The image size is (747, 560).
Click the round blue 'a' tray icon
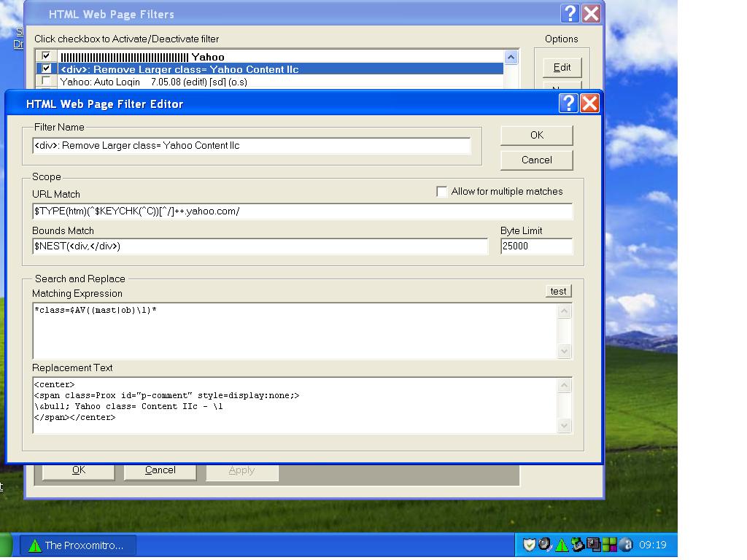coord(625,545)
